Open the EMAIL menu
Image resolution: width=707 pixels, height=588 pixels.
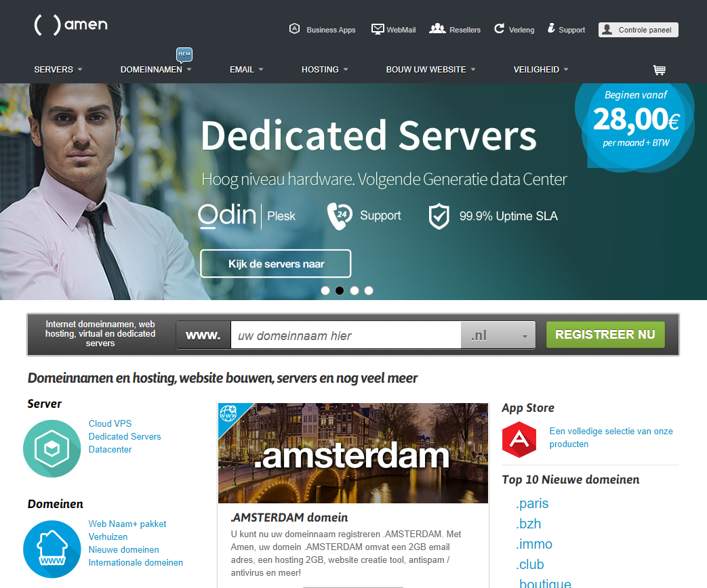(242, 69)
